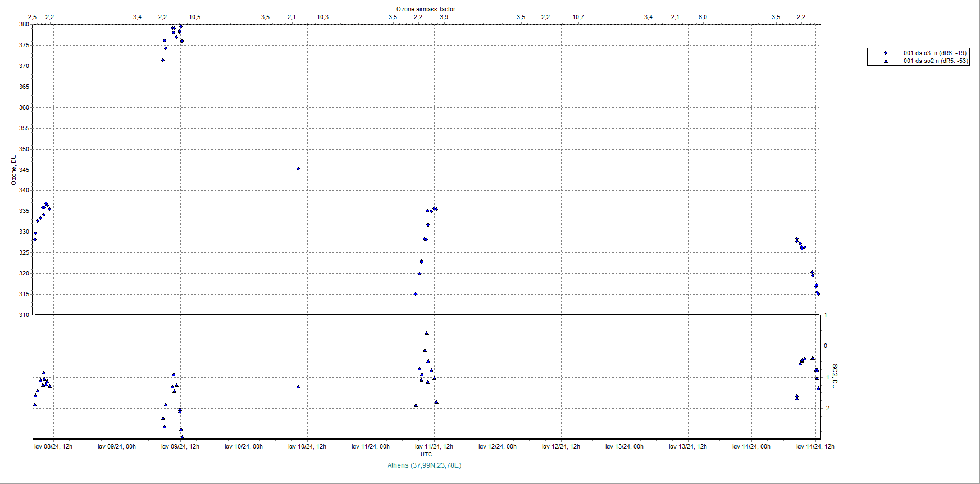980x484 pixels.
Task: Click the lone SO2 triangle before 10/24 12h
Action: [x=298, y=387]
